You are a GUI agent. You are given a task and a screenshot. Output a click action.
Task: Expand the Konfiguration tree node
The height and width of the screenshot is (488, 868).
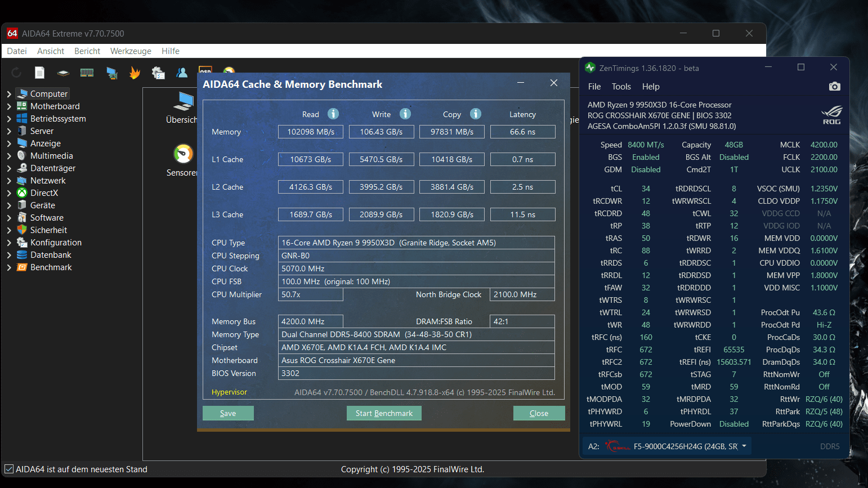[x=9, y=243]
